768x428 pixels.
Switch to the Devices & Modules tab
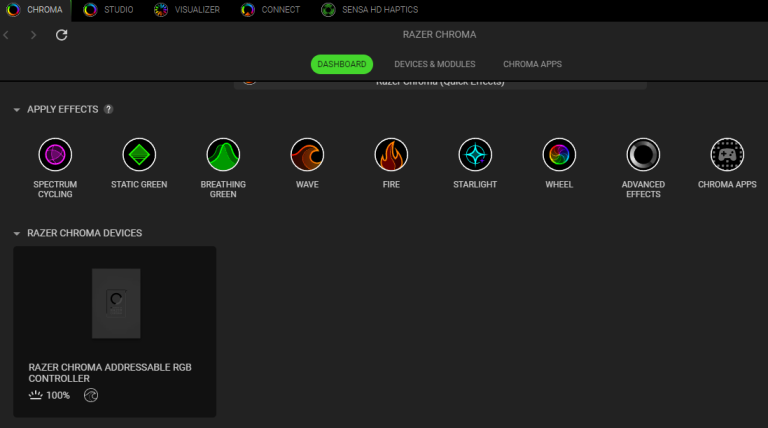point(434,64)
